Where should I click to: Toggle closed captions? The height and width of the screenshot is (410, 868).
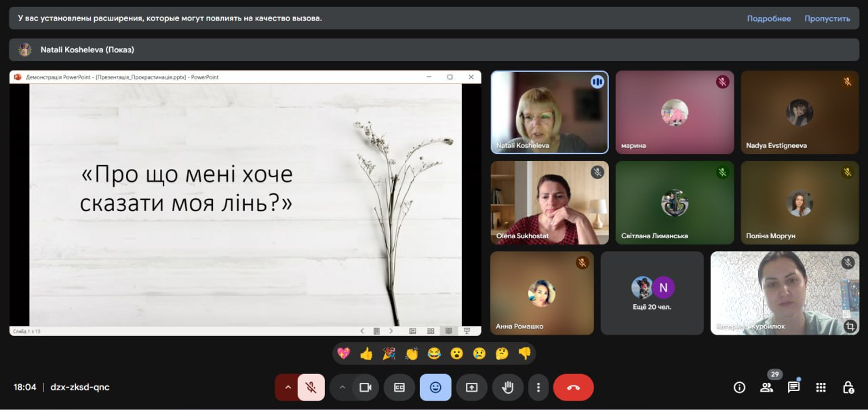[399, 388]
